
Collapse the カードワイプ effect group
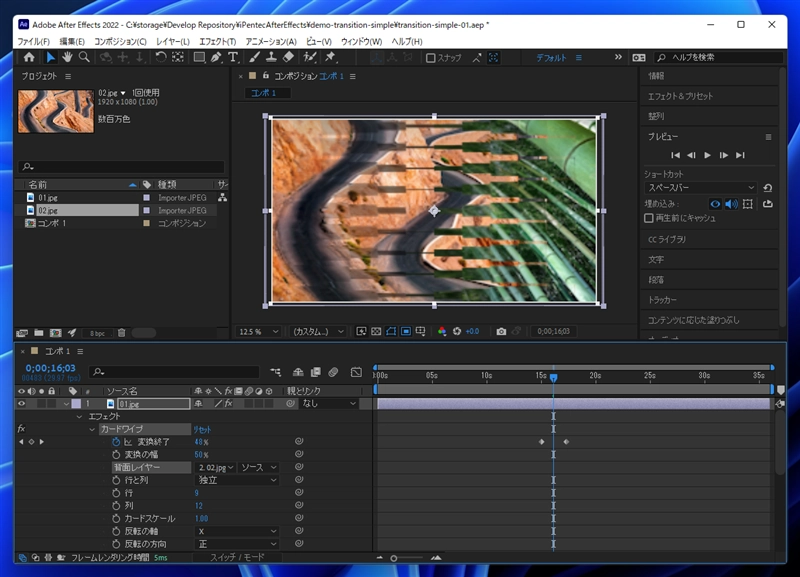92,430
